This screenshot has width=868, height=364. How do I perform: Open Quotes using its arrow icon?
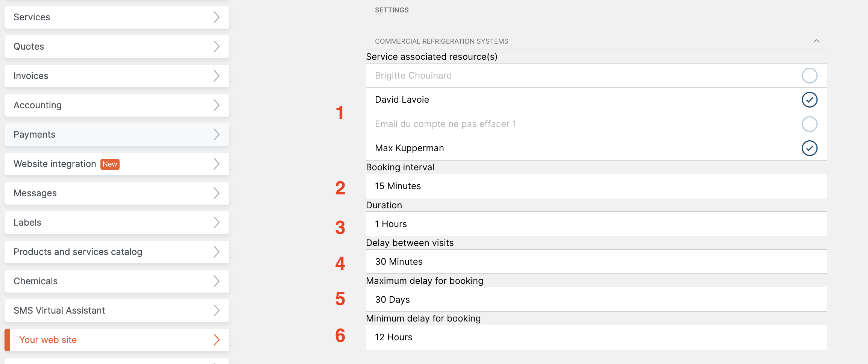pyautogui.click(x=217, y=46)
